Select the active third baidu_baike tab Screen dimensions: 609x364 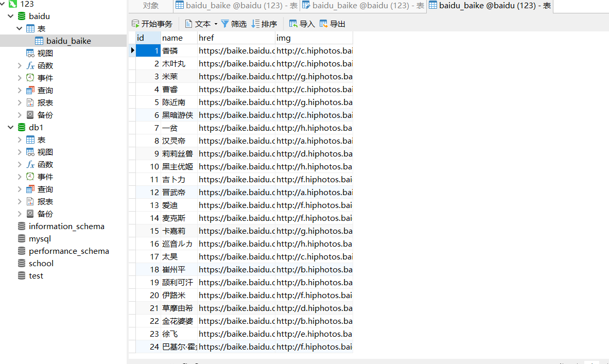coord(490,6)
